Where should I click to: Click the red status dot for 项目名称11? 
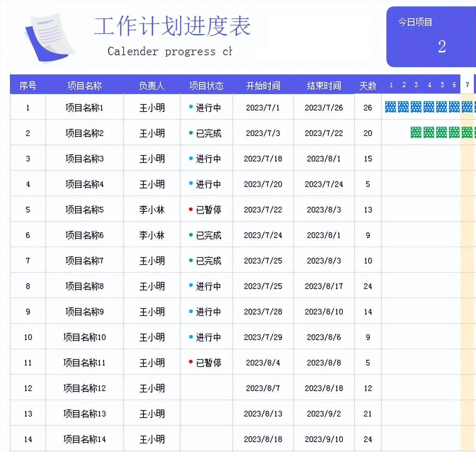(191, 362)
